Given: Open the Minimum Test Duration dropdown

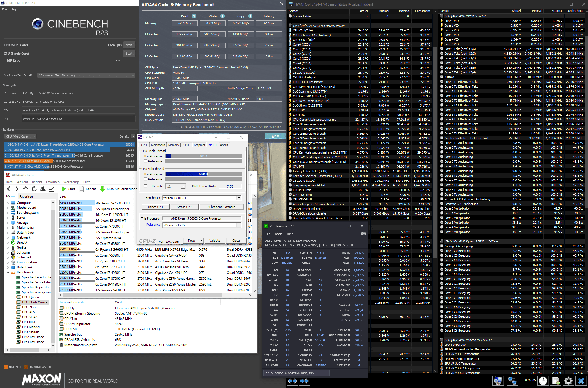Looking at the screenshot, I should pyautogui.click(x=87, y=75).
